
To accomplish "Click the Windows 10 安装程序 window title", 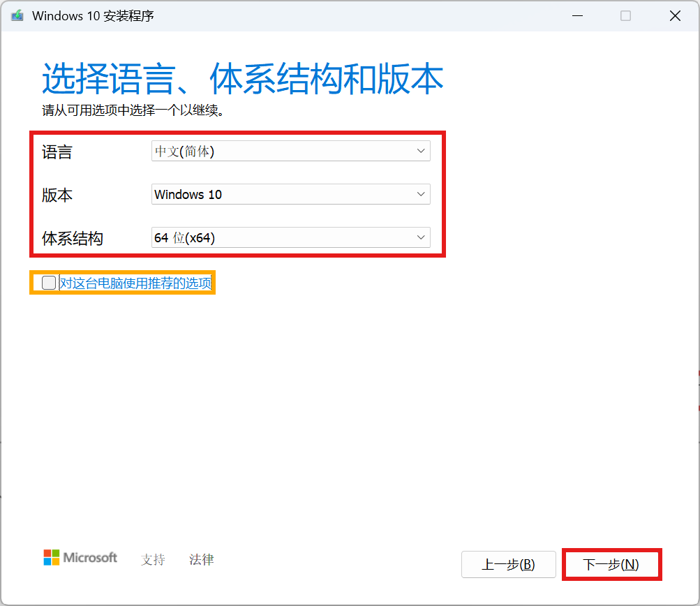I will (93, 16).
